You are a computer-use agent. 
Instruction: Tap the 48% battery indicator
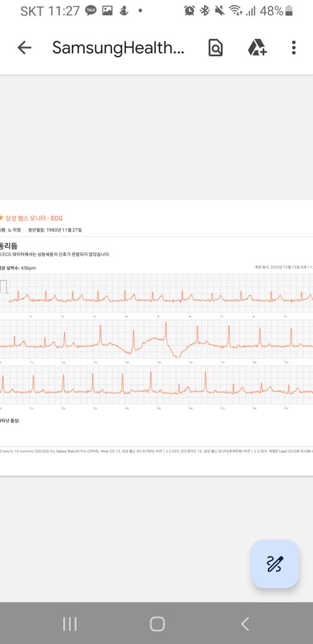tap(277, 11)
